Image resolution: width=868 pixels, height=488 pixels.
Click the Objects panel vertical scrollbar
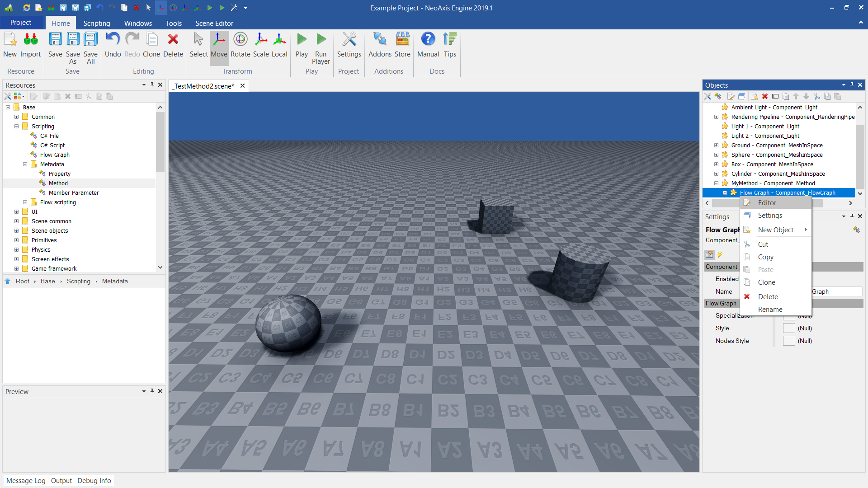point(860,154)
